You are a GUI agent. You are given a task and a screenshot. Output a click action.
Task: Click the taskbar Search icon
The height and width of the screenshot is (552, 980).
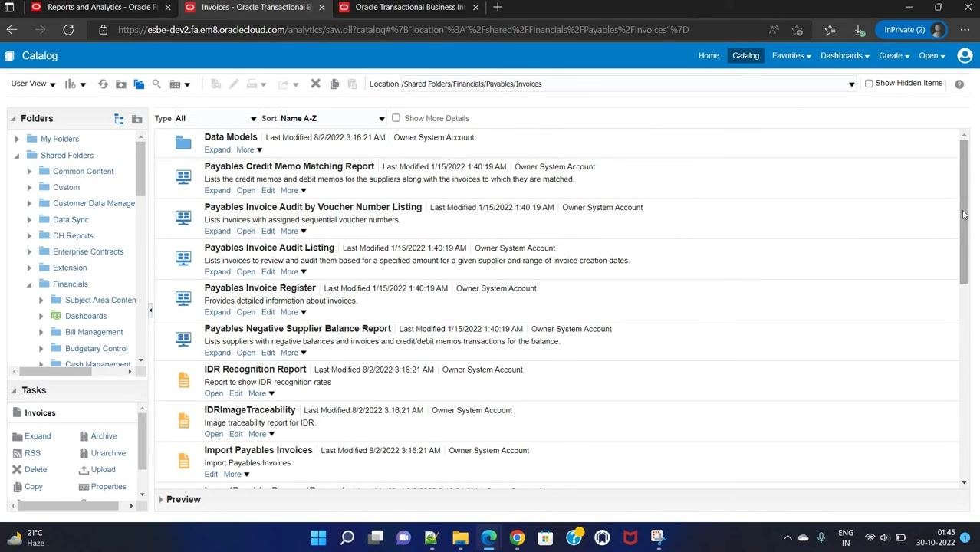tap(347, 537)
